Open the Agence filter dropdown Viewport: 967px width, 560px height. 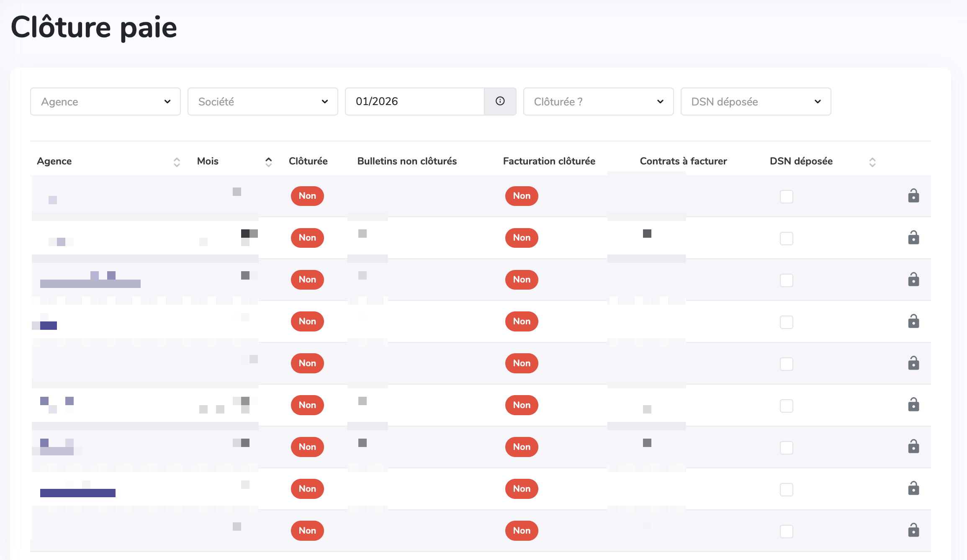coord(105,102)
